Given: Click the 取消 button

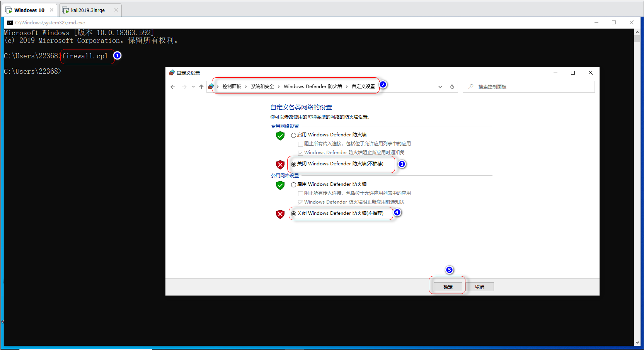Looking at the screenshot, I should click(x=479, y=287).
